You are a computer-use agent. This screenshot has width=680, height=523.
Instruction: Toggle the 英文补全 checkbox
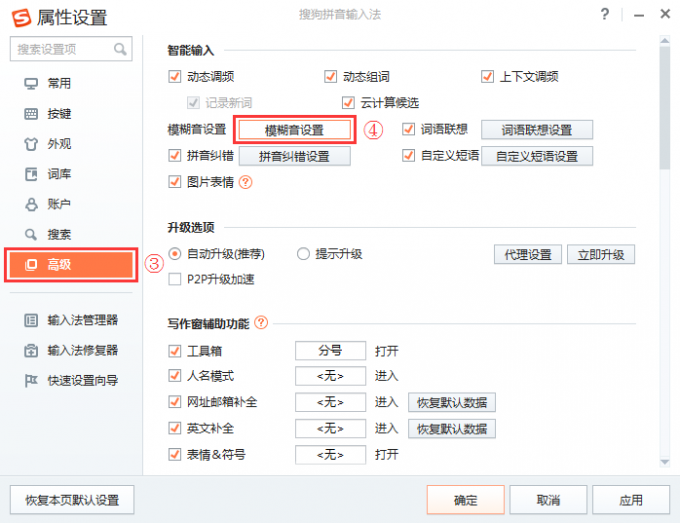coord(175,428)
